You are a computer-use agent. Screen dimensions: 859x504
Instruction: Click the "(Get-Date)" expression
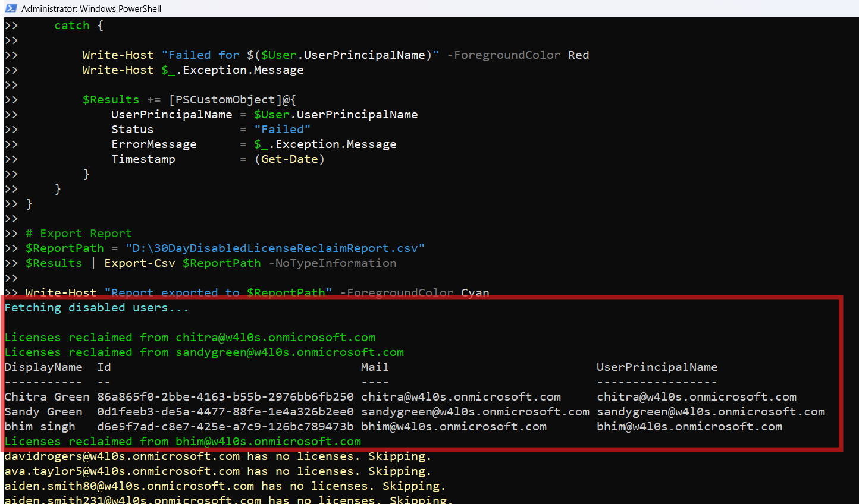[x=289, y=159]
